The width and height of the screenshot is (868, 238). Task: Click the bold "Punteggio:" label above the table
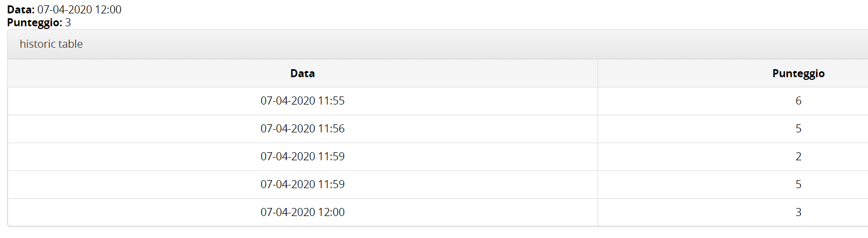(34, 23)
